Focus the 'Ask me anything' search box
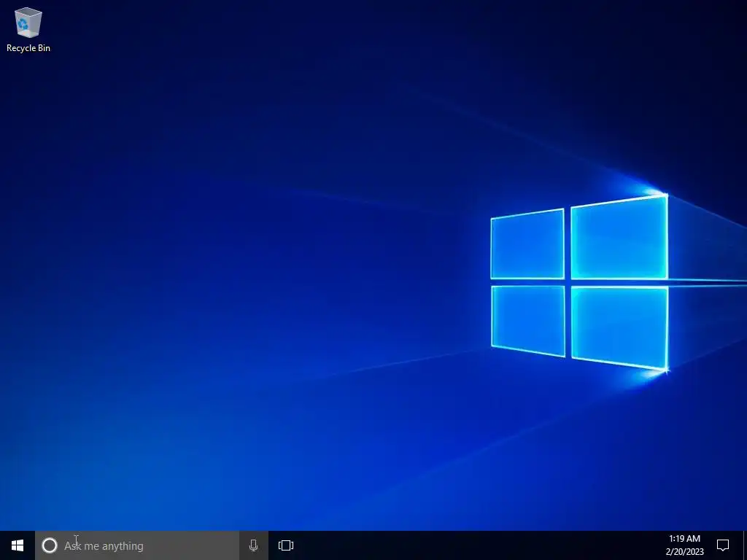The height and width of the screenshot is (560, 747). tap(137, 545)
